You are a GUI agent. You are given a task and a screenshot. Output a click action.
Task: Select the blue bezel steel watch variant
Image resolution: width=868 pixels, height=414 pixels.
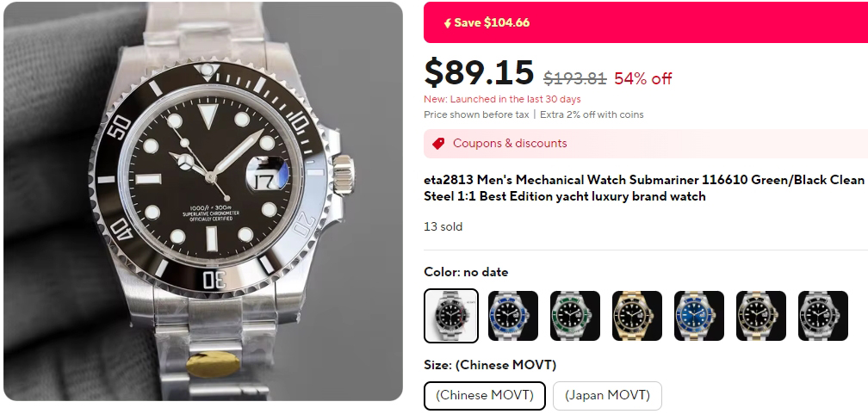pyautogui.click(x=513, y=315)
